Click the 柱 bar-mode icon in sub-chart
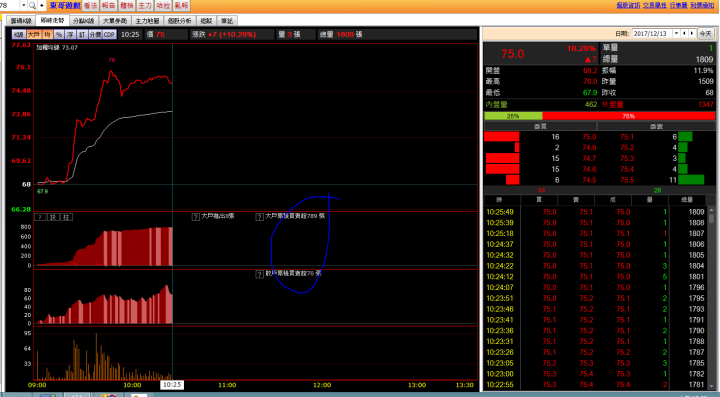720x397 pixels. pos(66,217)
